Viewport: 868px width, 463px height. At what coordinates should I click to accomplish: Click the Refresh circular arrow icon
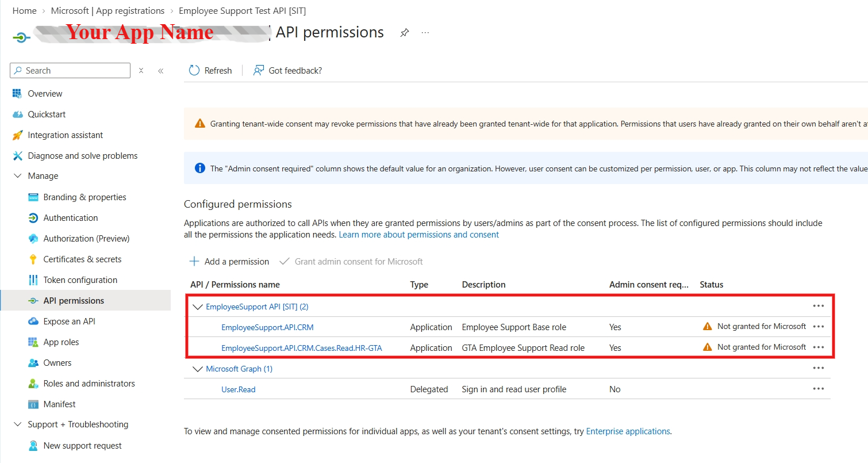point(194,70)
